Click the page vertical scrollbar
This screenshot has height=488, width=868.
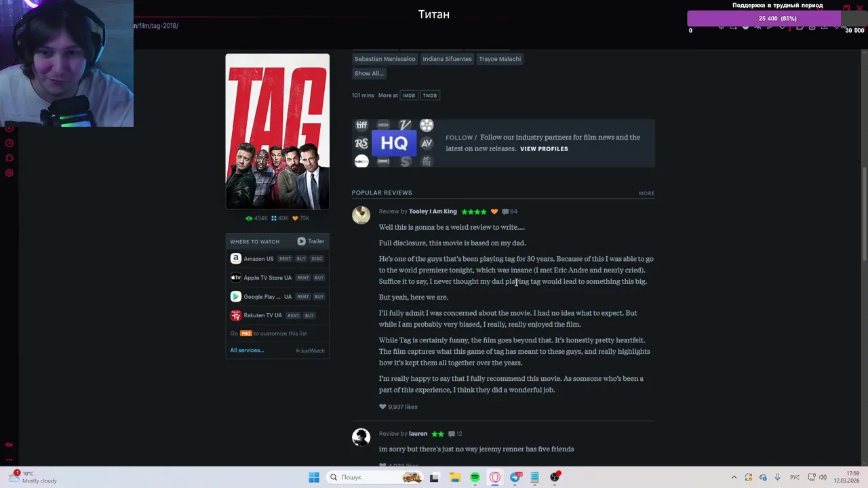(864, 213)
